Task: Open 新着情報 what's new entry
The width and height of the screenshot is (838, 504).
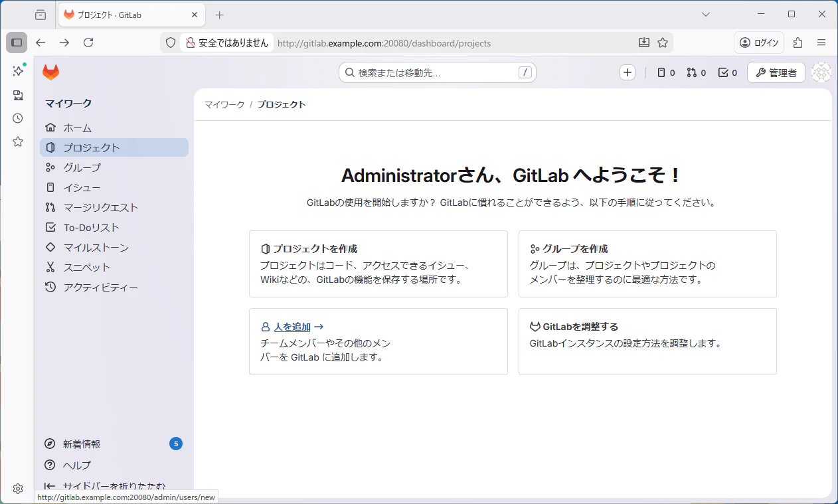Action: [114, 444]
